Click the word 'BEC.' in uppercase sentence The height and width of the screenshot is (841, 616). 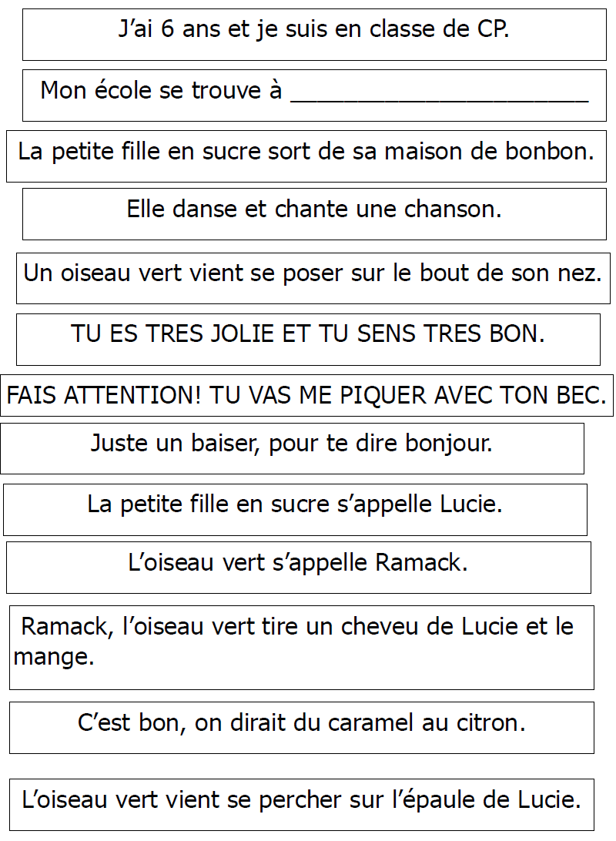click(581, 397)
